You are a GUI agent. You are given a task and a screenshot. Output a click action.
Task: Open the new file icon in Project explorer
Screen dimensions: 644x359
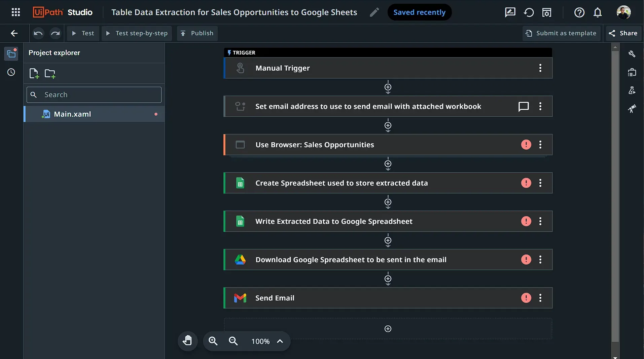pos(34,73)
